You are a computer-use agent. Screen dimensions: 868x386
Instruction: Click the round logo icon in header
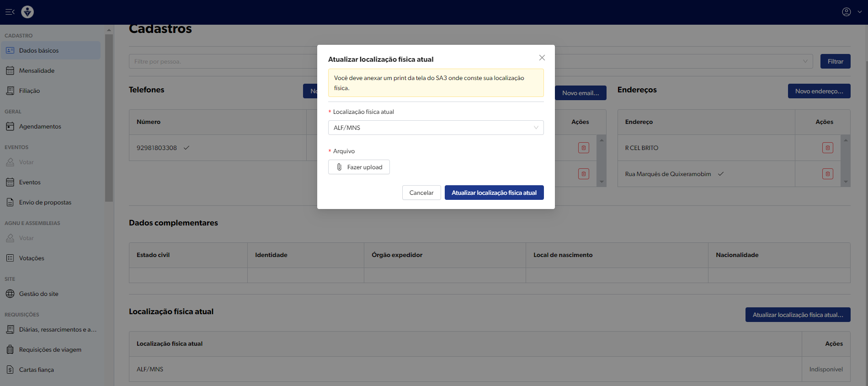tap(27, 12)
